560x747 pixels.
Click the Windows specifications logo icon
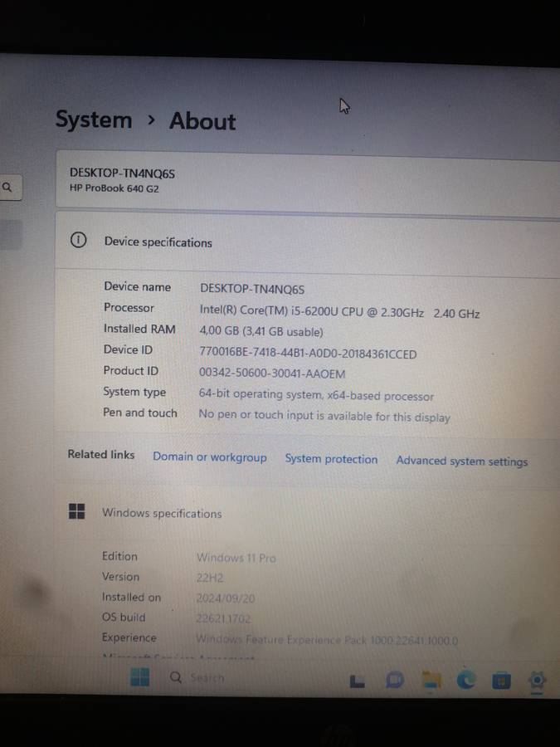(76, 512)
